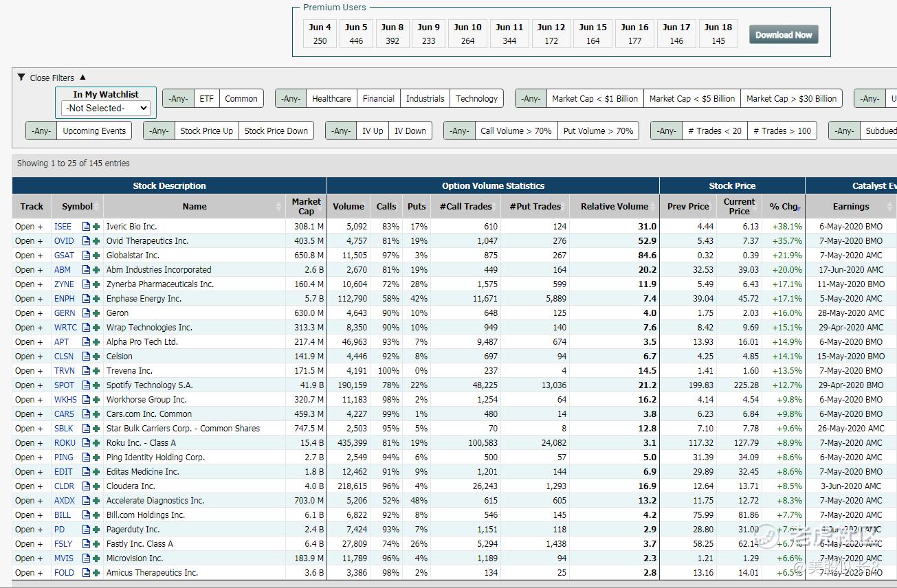This screenshot has width=897, height=588.
Task: Open the In My Watchlist dropdown
Action: [x=106, y=109]
